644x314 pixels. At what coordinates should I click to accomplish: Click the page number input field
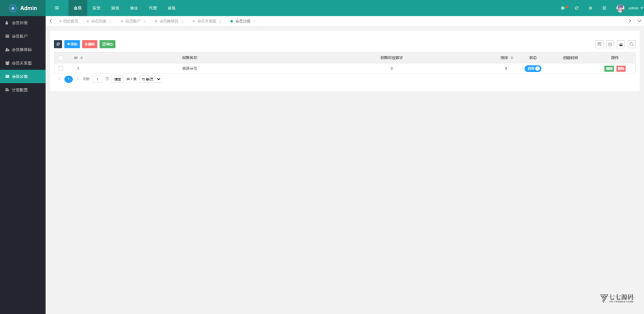tap(97, 79)
